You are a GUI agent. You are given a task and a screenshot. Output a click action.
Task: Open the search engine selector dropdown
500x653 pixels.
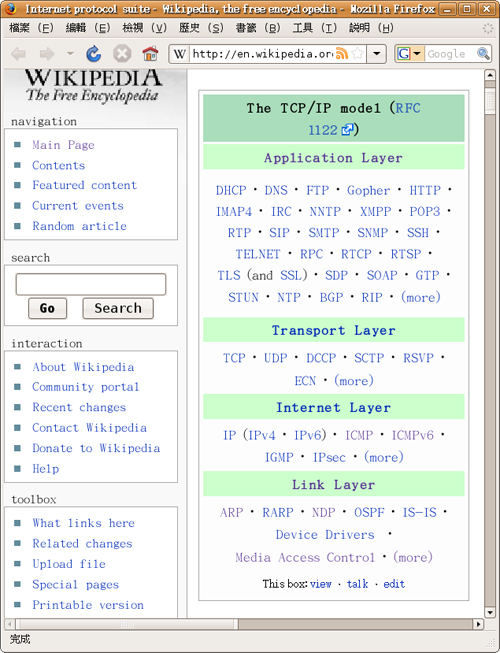click(410, 54)
